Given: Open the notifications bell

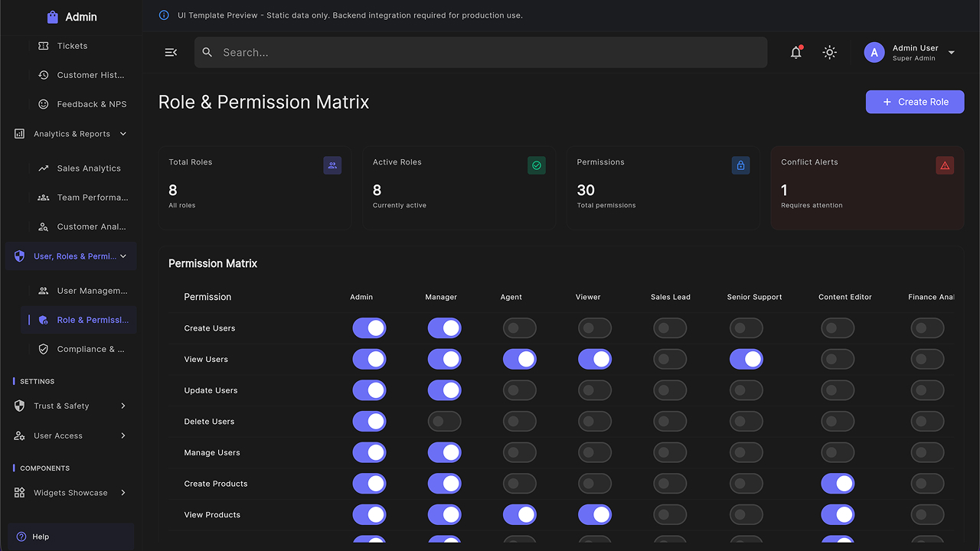Looking at the screenshot, I should click(x=796, y=52).
